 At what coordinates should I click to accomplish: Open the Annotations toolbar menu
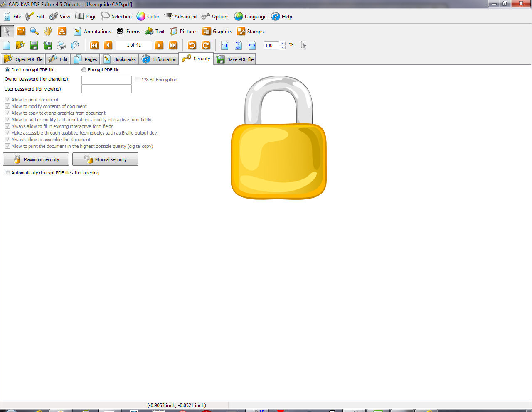coord(92,32)
